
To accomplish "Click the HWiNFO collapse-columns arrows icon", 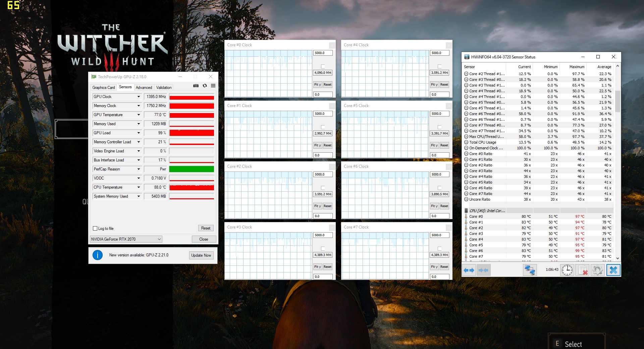I will click(483, 270).
